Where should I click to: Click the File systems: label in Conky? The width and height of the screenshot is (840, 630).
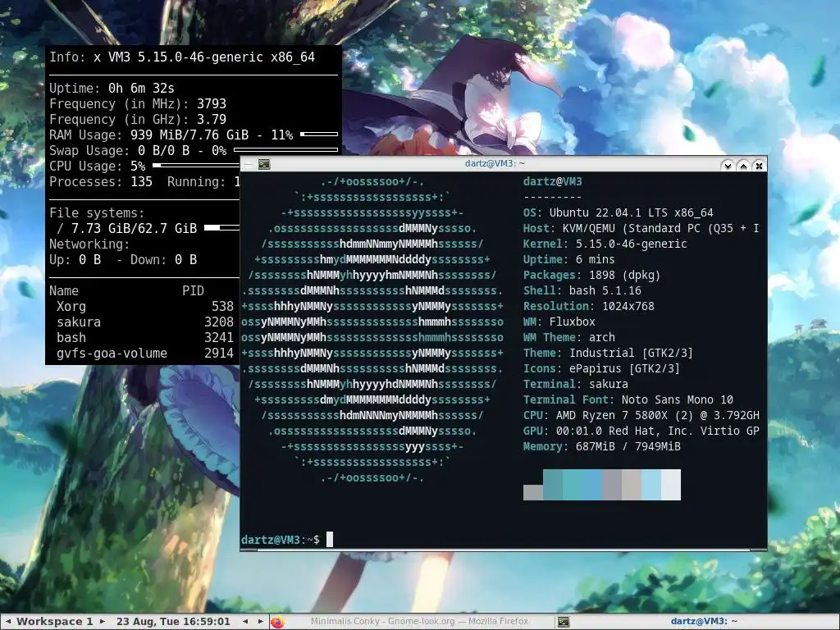[x=97, y=212]
